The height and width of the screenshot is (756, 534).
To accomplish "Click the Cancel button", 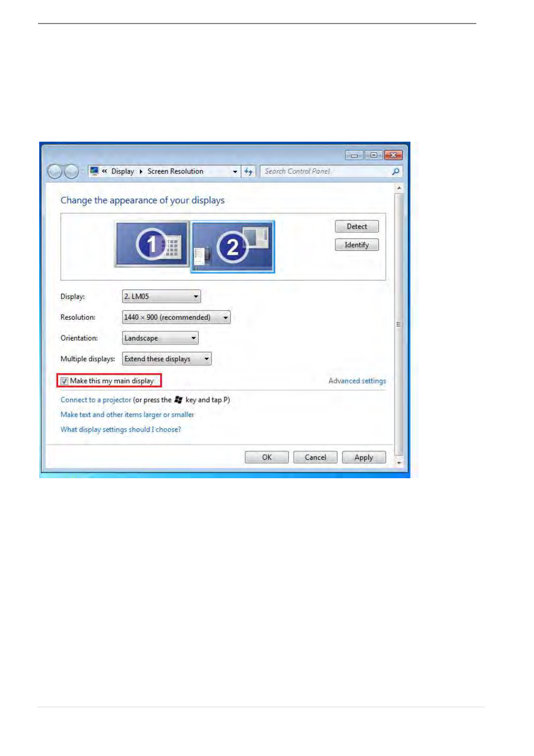I will pos(315,458).
